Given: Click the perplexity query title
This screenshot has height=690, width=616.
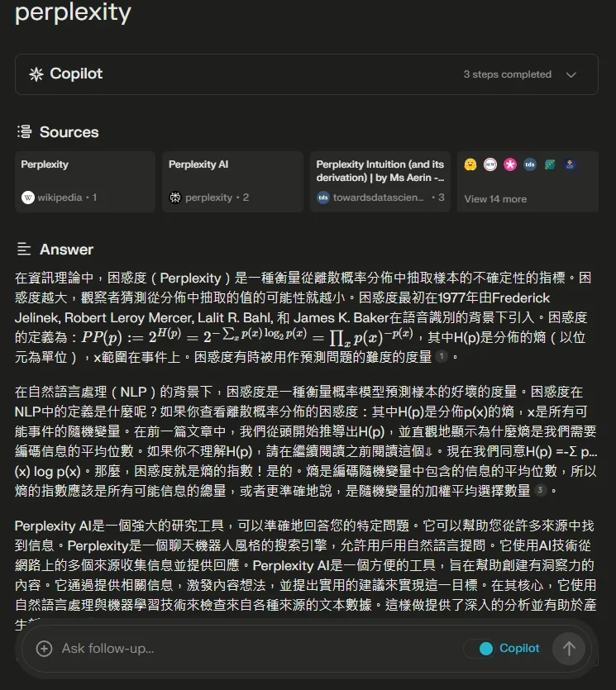Looking at the screenshot, I should (73, 12).
